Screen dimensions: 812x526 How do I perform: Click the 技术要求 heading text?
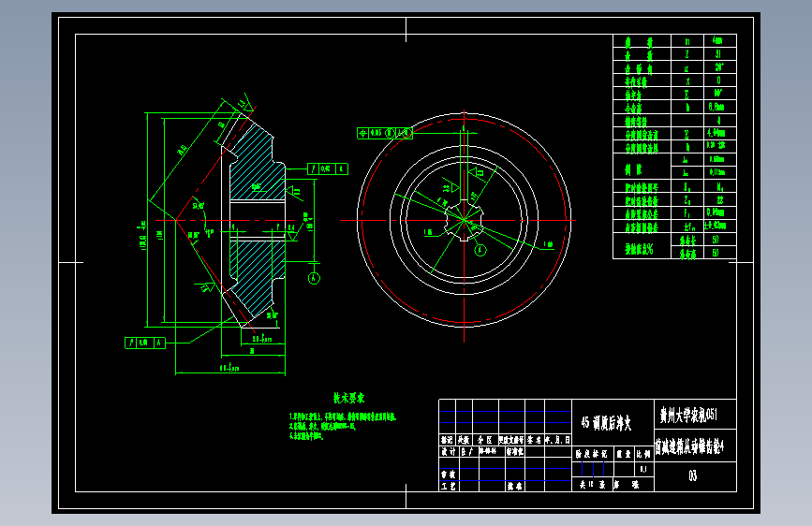pos(348,398)
